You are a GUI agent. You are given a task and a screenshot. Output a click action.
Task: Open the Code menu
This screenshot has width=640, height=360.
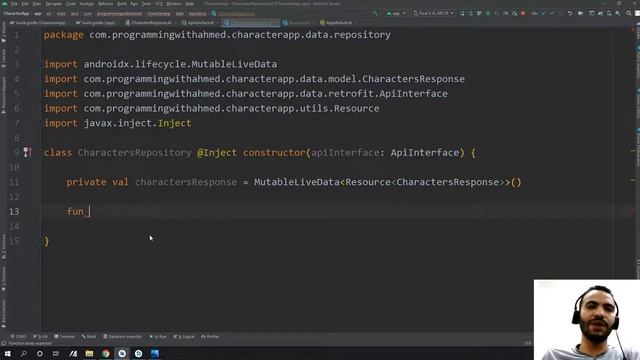click(71, 4)
